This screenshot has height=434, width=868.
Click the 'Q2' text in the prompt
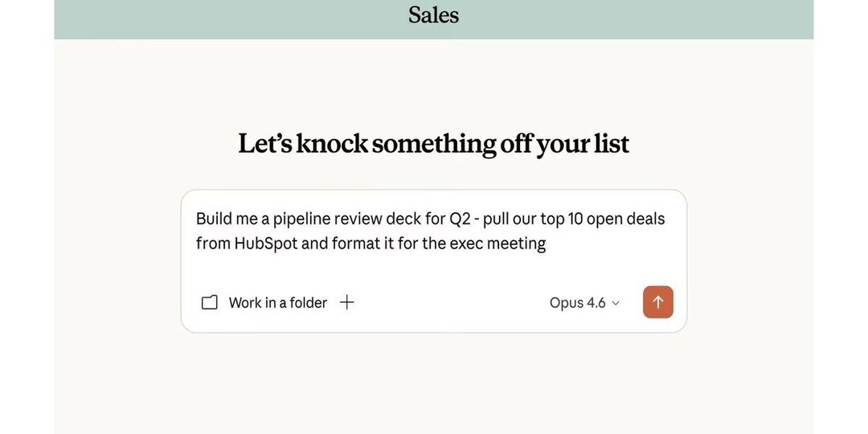click(460, 219)
